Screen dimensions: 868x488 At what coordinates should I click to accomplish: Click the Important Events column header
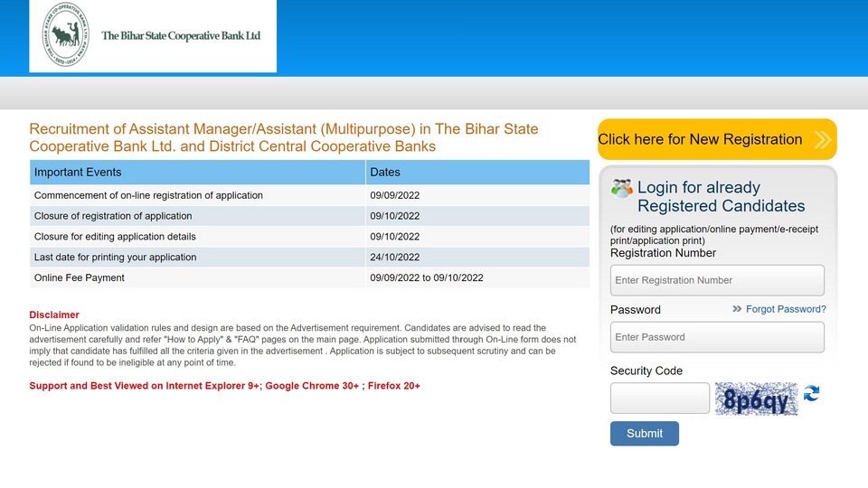pos(198,173)
